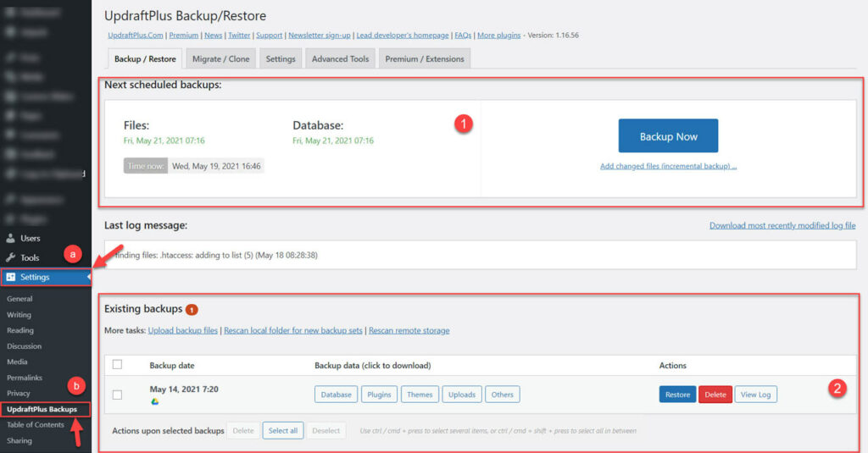Open the Support link
Image resolution: width=868 pixels, height=453 pixels.
click(x=269, y=36)
